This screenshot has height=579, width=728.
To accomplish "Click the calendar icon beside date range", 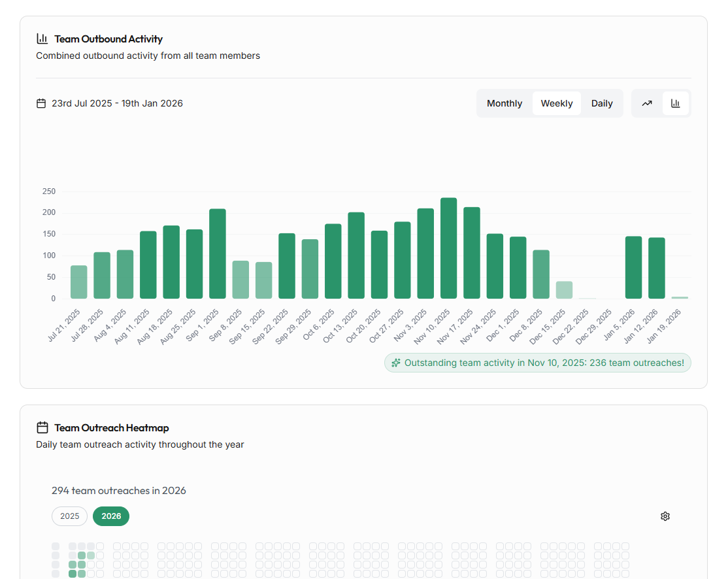I will click(x=41, y=103).
